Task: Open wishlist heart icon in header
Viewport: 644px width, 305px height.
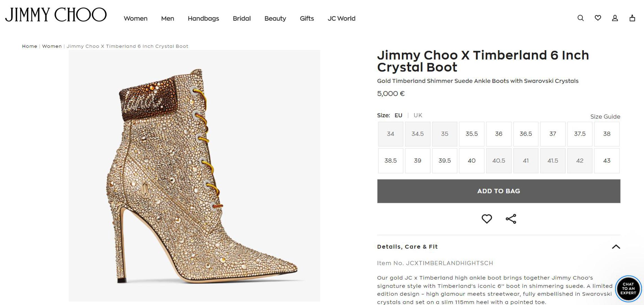Action: (598, 18)
